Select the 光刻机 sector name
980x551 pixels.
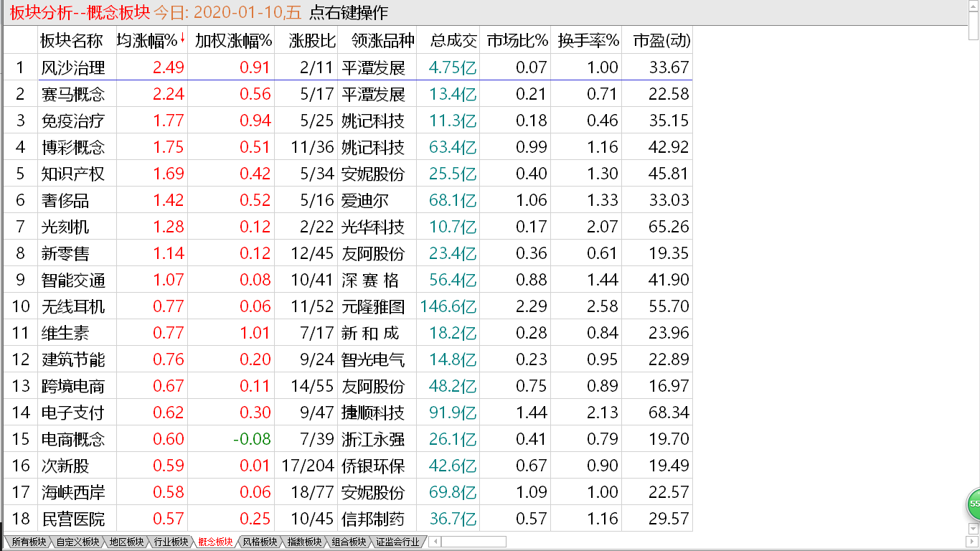65,227
